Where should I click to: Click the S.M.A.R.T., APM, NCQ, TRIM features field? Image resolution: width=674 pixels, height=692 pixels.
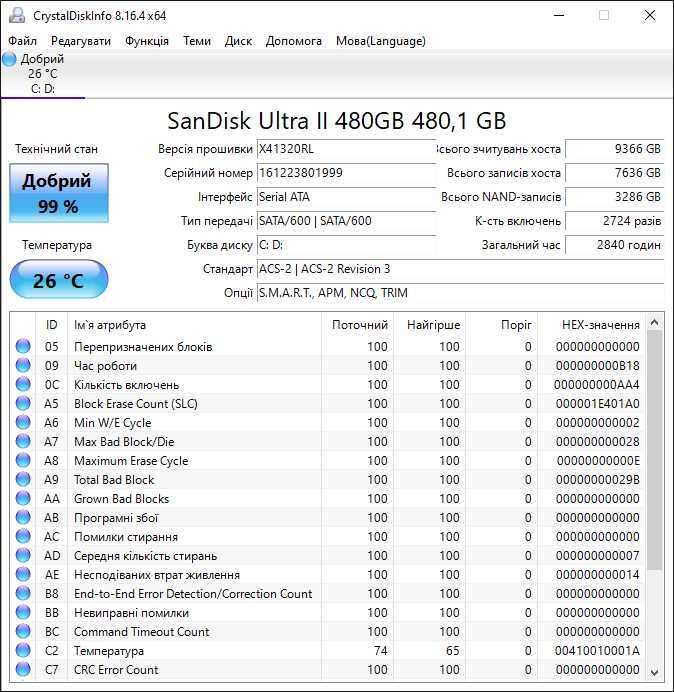[460, 293]
